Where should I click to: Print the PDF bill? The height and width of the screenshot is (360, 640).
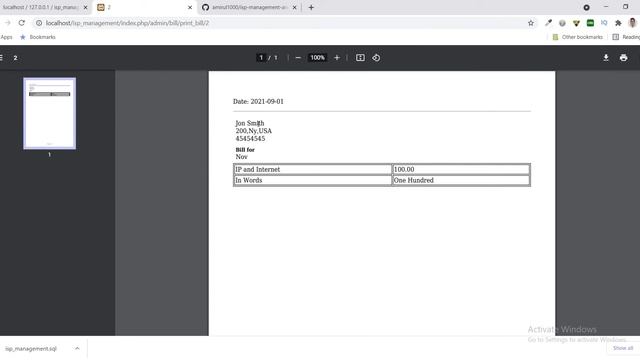pyautogui.click(x=623, y=58)
